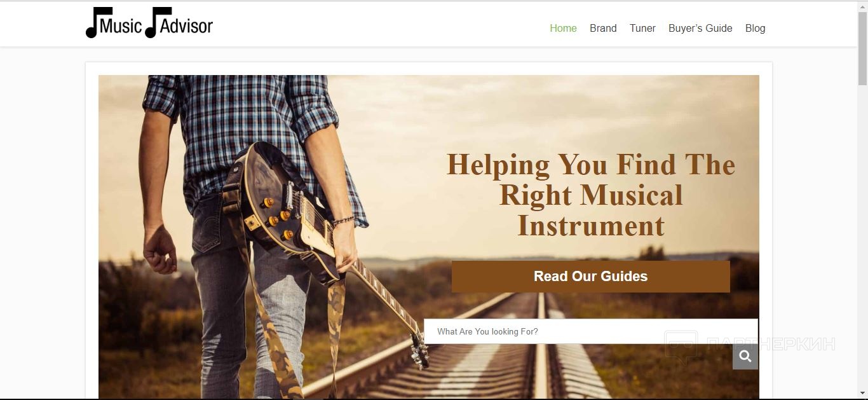868x400 pixels.
Task: Click the "Helping You Find" headline text
Action: tap(554, 165)
